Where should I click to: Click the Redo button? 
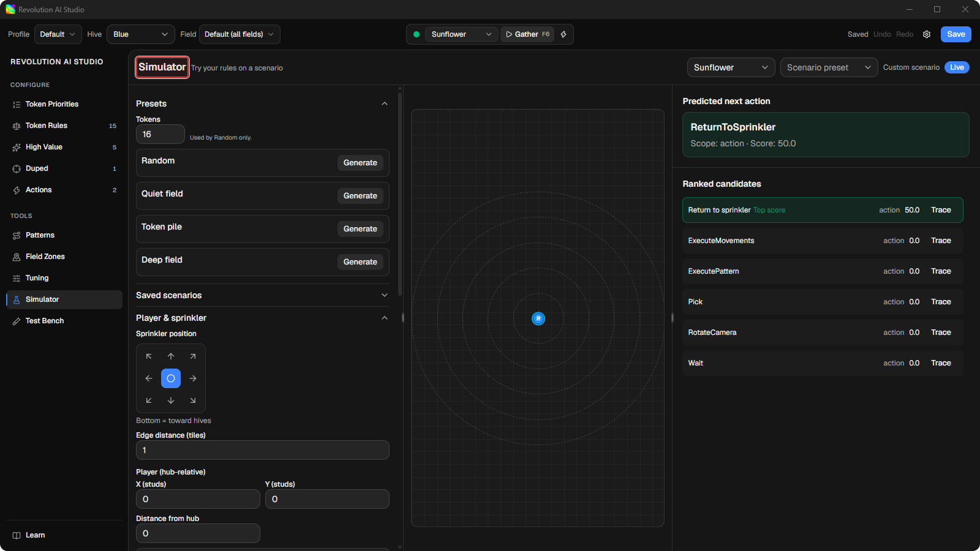click(905, 34)
